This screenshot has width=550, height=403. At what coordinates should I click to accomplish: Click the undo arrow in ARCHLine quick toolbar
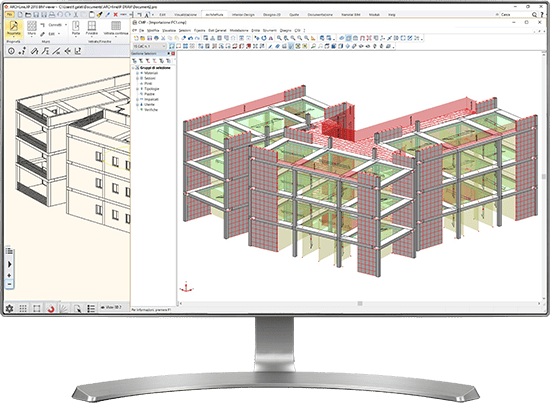[60, 15]
